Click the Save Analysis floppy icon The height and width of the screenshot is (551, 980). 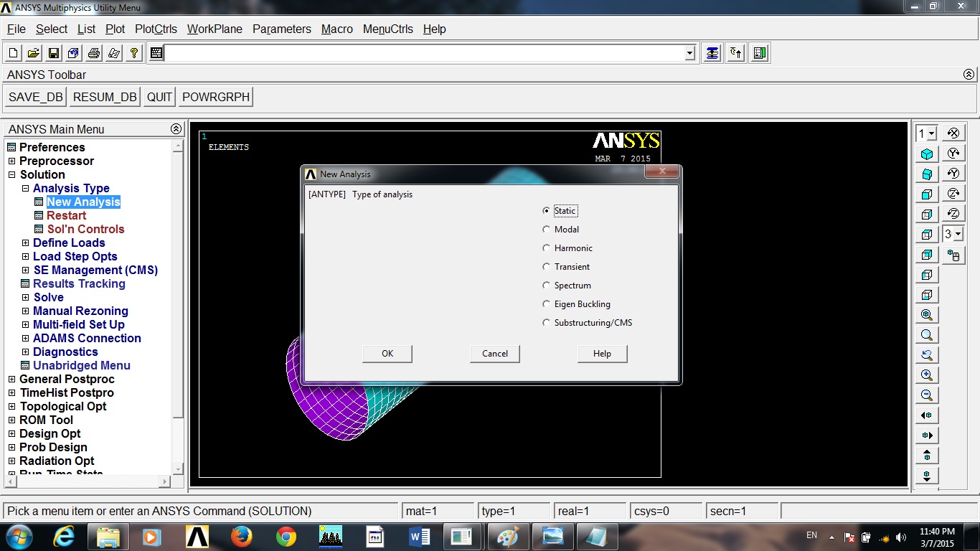click(54, 53)
